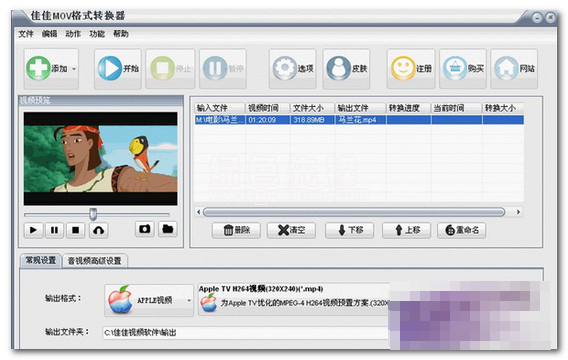Click the green plus 添加 add icon
Image resolution: width=568 pixels, height=360 pixels.
pos(38,68)
